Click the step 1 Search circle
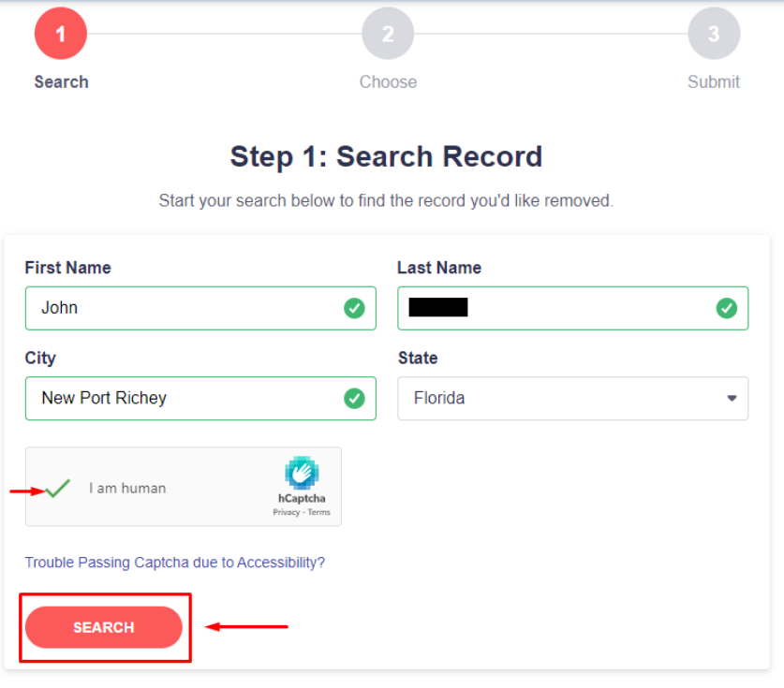The height and width of the screenshot is (688, 784). (x=61, y=34)
